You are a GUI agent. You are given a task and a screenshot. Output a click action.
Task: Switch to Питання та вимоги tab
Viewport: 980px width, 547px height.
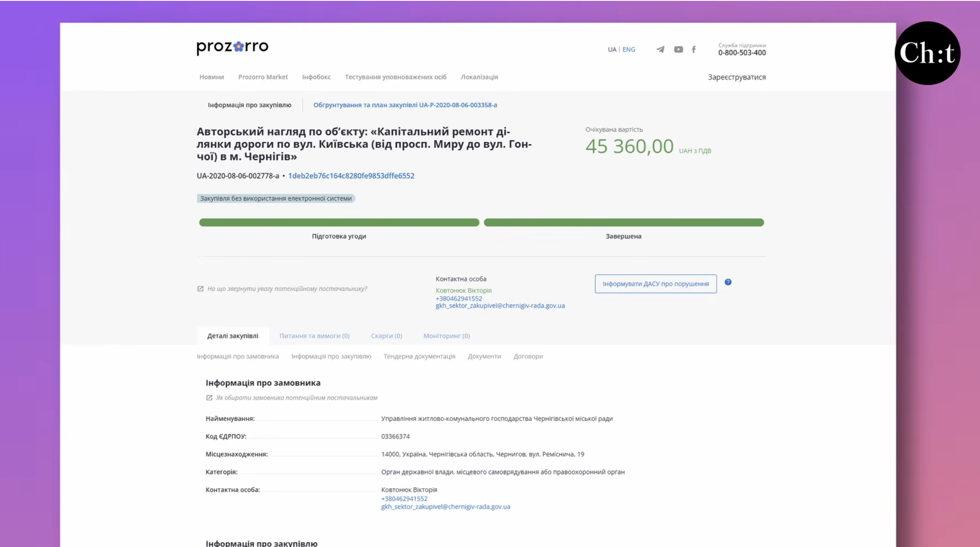click(315, 336)
